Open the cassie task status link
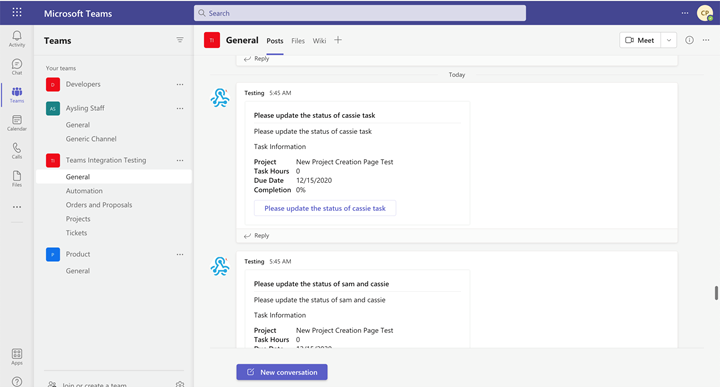This screenshot has height=387, width=720. [325, 208]
